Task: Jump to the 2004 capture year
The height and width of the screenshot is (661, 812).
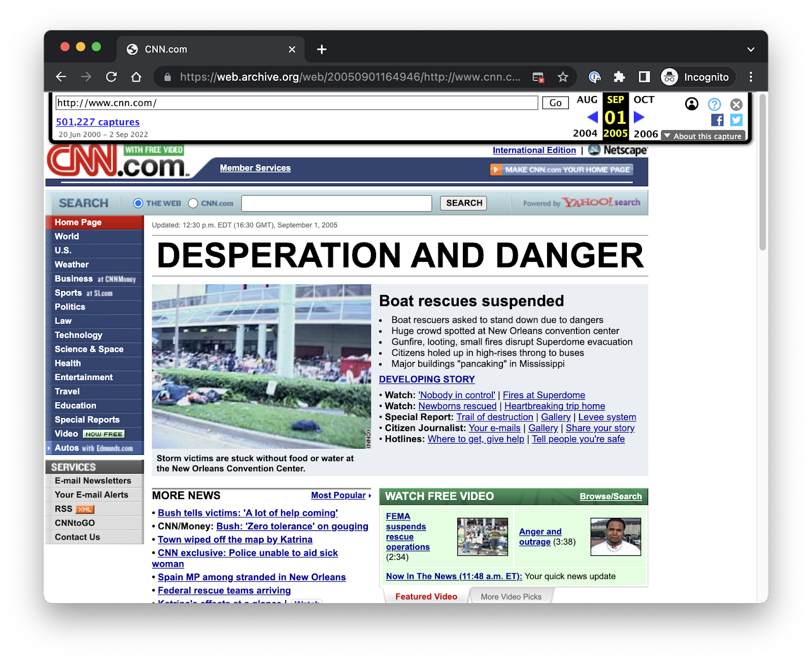Action: [585, 134]
